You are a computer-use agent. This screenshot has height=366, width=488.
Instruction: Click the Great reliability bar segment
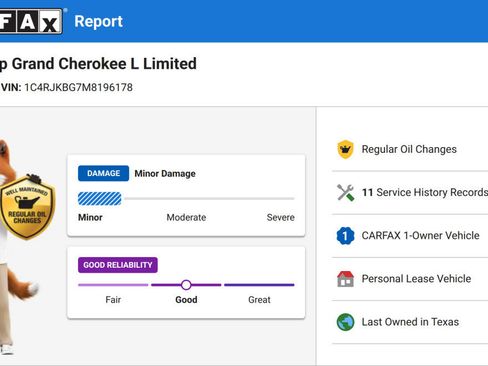point(259,285)
